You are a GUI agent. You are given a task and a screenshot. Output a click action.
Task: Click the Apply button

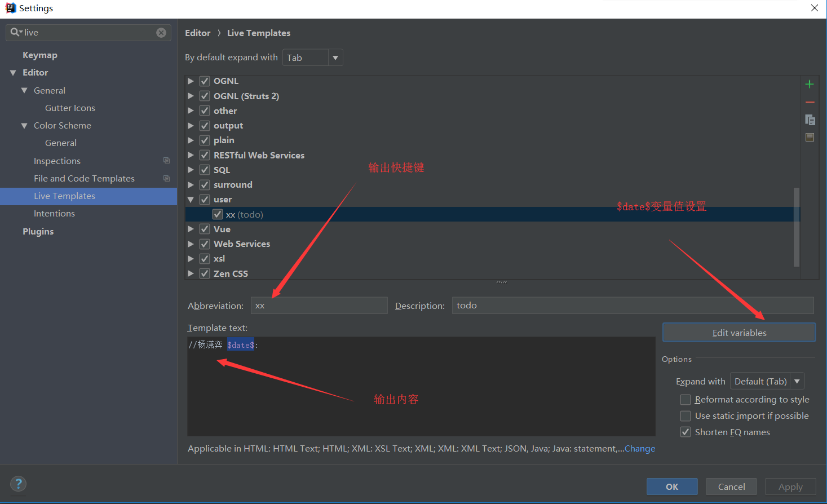(790, 487)
